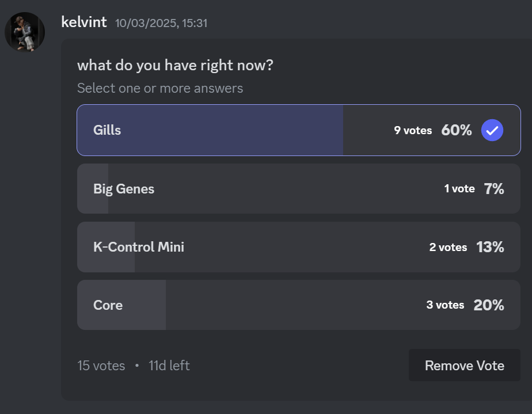The image size is (532, 414).
Task: View the 9 votes on Gills
Action: click(413, 131)
